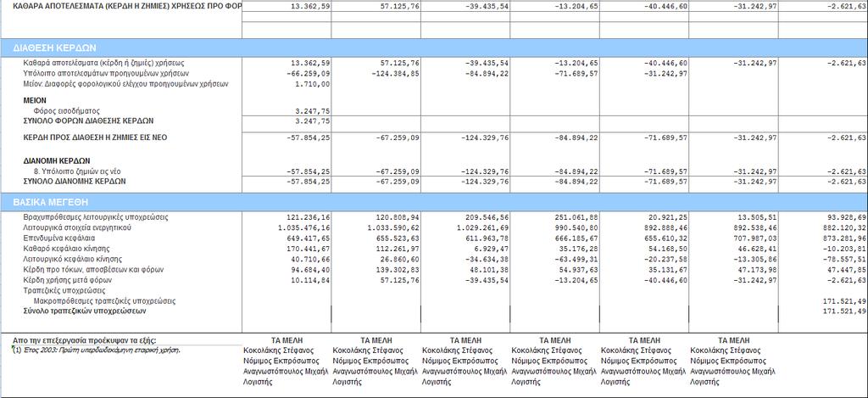The image size is (868, 398).
Task: Click row label Υπόλοιπο αποτελεσμάτων προηγουμένων χρήσεων
Action: 107,74
